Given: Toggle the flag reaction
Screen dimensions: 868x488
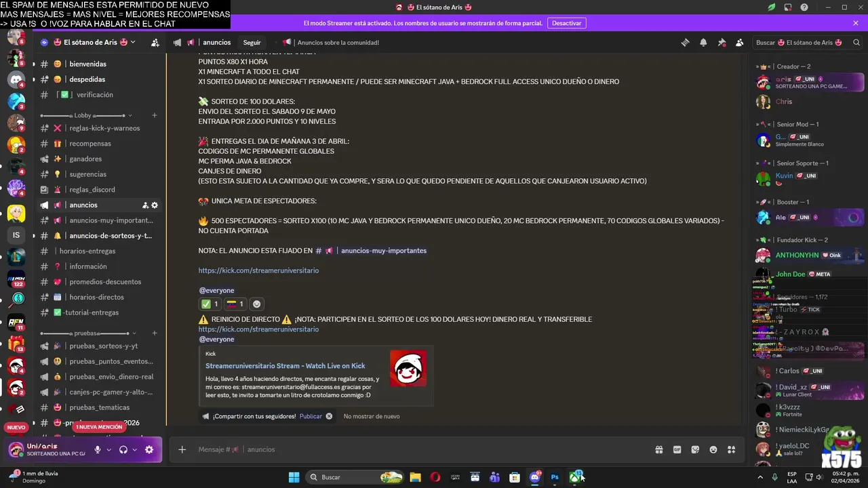Looking at the screenshot, I should point(235,304).
